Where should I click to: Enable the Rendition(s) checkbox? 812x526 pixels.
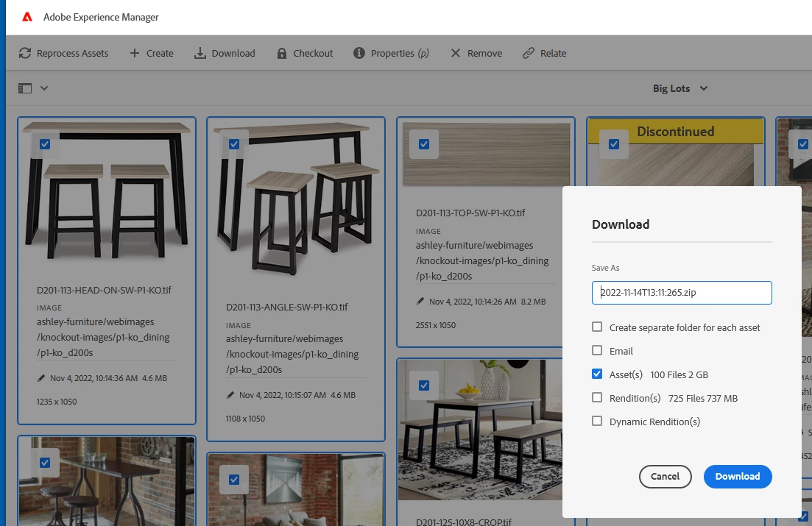[597, 397]
